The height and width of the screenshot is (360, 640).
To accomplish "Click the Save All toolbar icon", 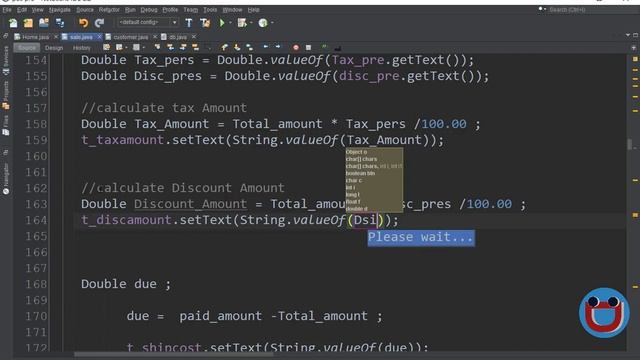I will 60,23.
